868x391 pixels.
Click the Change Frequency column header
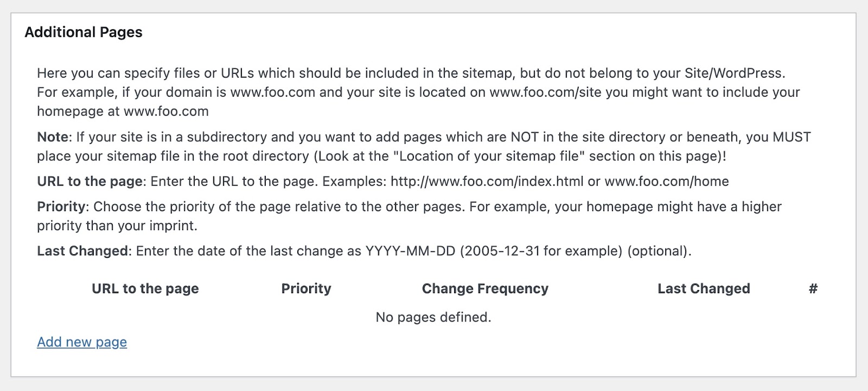coord(484,288)
